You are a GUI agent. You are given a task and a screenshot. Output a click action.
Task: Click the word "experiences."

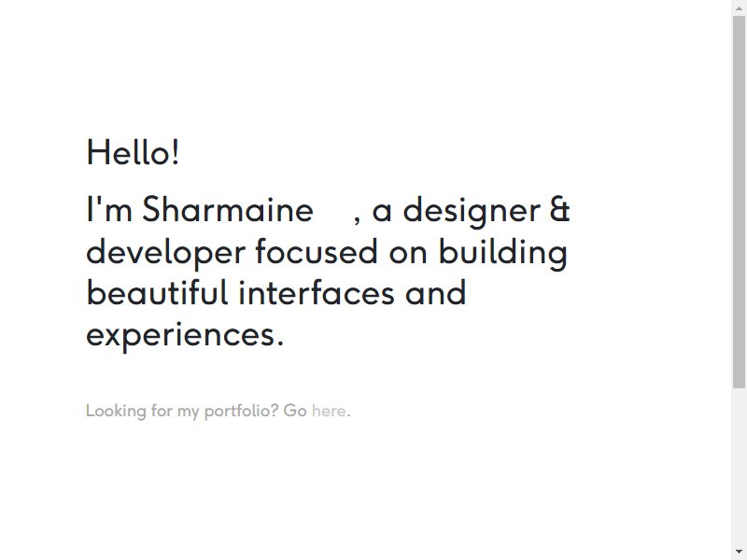[x=185, y=336]
